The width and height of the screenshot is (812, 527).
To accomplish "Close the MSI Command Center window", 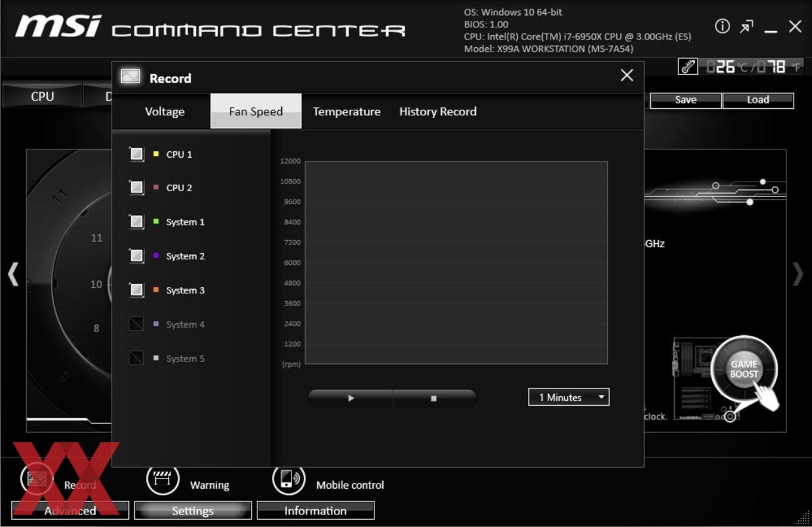I will coord(795,26).
